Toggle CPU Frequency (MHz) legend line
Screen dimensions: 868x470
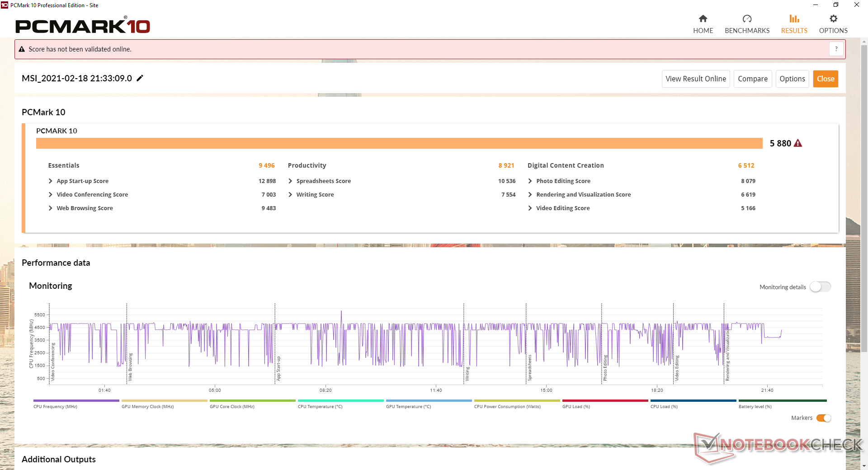[76, 400]
